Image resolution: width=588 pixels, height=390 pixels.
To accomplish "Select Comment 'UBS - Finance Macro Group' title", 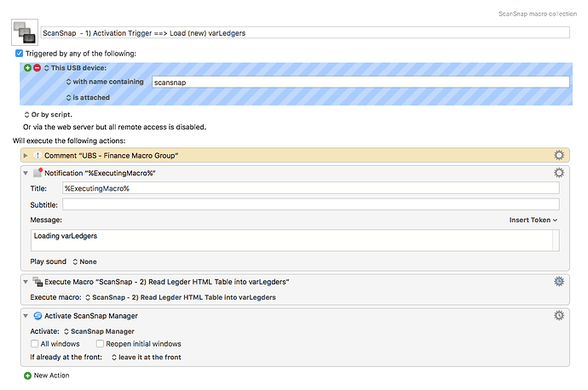I will pyautogui.click(x=112, y=156).
